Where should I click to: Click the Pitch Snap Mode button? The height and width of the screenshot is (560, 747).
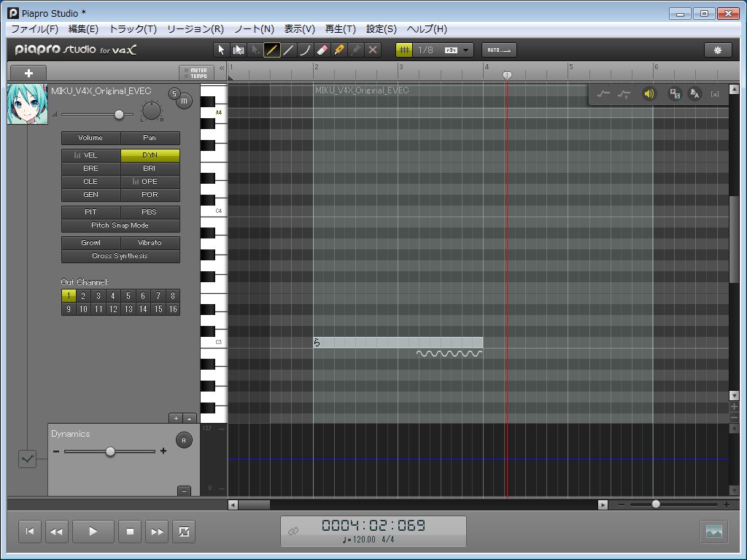[120, 225]
